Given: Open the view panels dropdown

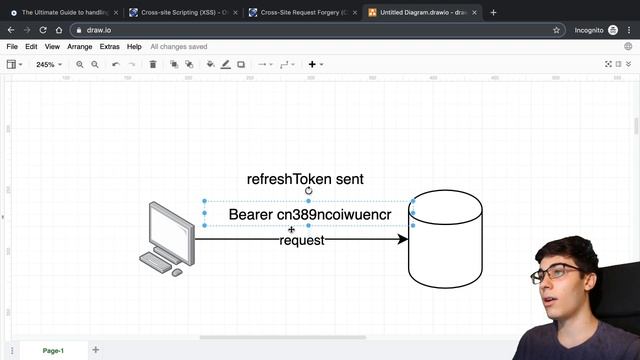Looking at the screenshot, I should click(14, 64).
